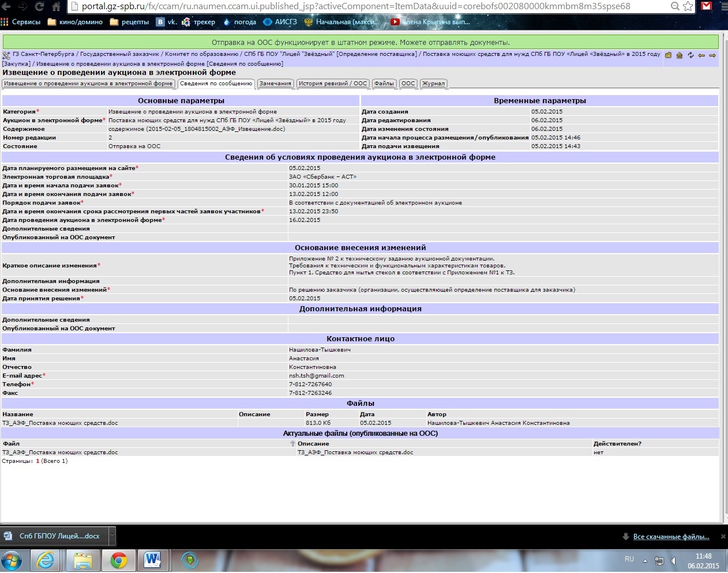Switch to Chrome in the taskbar

(118, 560)
